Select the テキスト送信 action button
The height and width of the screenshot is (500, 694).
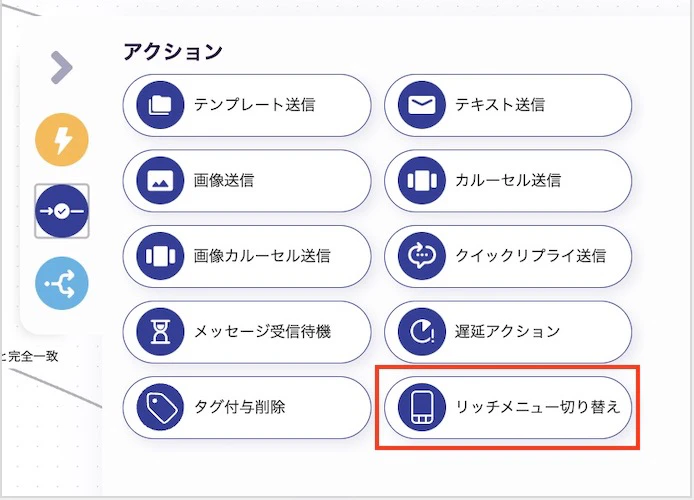[x=508, y=105]
